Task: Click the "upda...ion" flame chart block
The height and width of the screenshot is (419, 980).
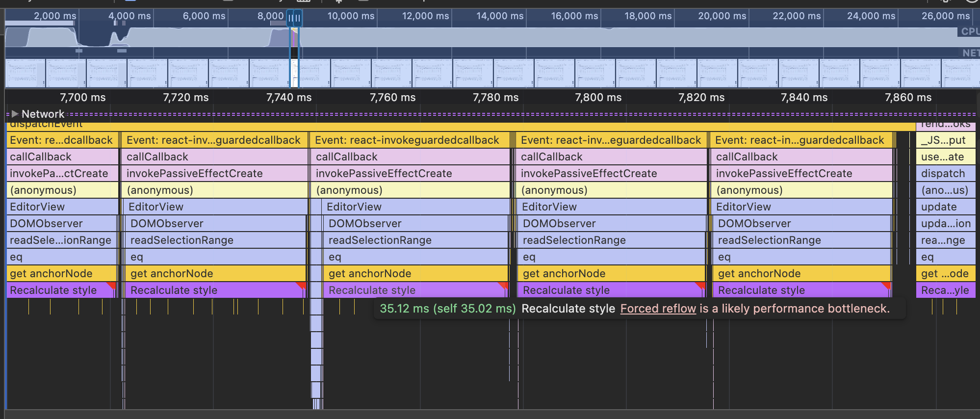Action: click(945, 224)
